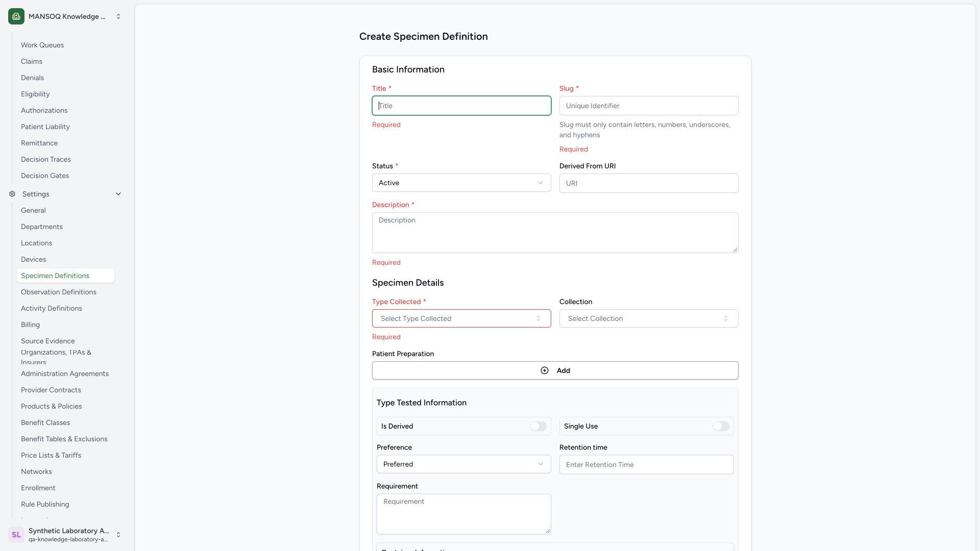
Task: Open Denials in the sidebar
Action: (32, 78)
